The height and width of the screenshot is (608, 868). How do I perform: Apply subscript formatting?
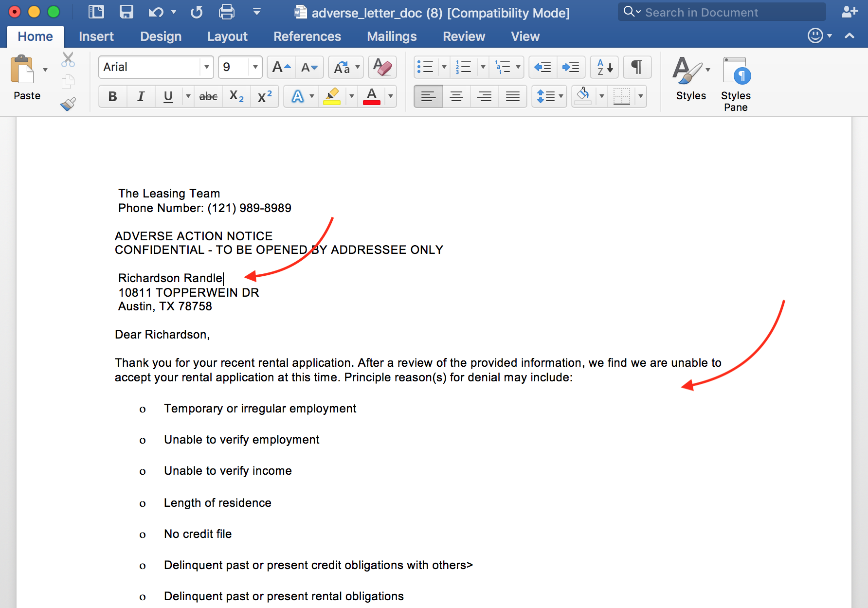point(236,96)
